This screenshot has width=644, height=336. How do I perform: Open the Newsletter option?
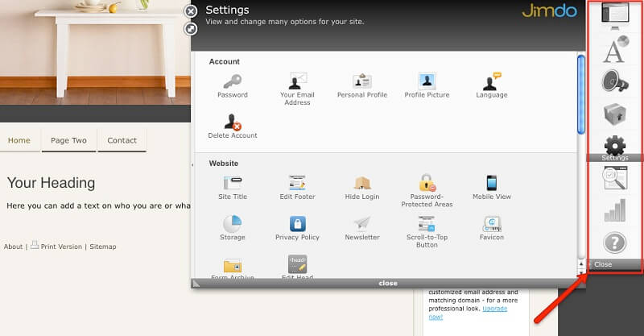(x=361, y=228)
